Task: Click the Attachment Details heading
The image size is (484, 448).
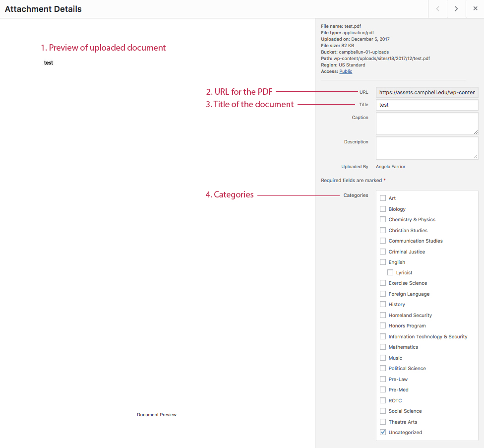Action: coord(43,9)
